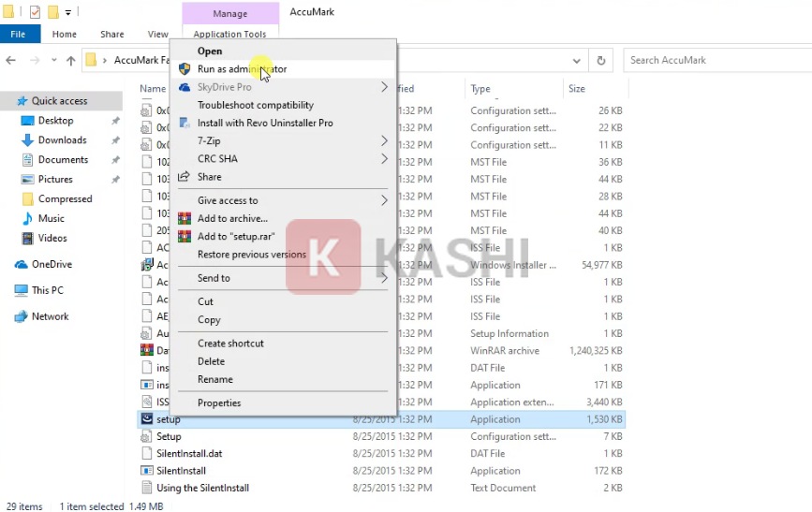Click SkyDrive Pro cloud icon

[185, 87]
